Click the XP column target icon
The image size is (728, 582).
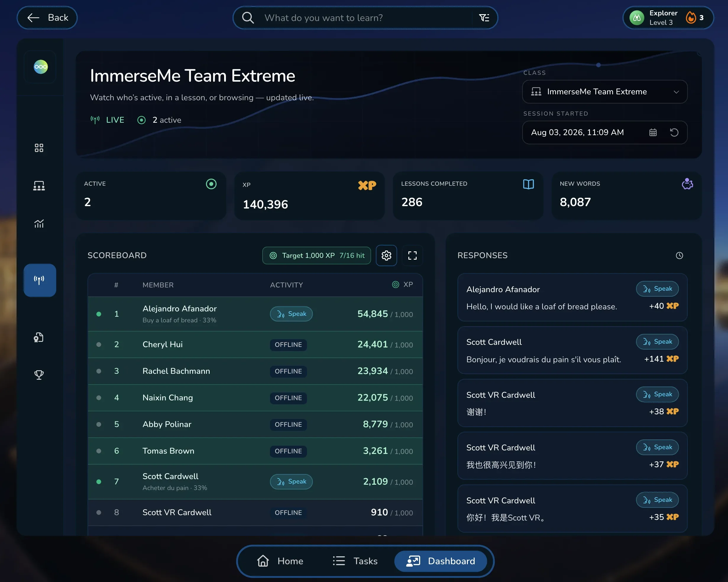(x=395, y=284)
